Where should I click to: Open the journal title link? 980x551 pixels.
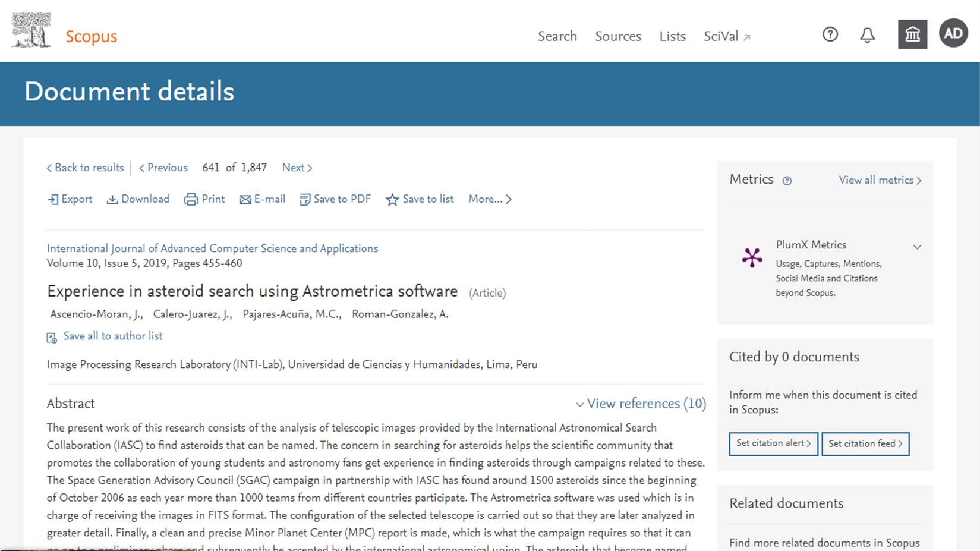pos(212,248)
